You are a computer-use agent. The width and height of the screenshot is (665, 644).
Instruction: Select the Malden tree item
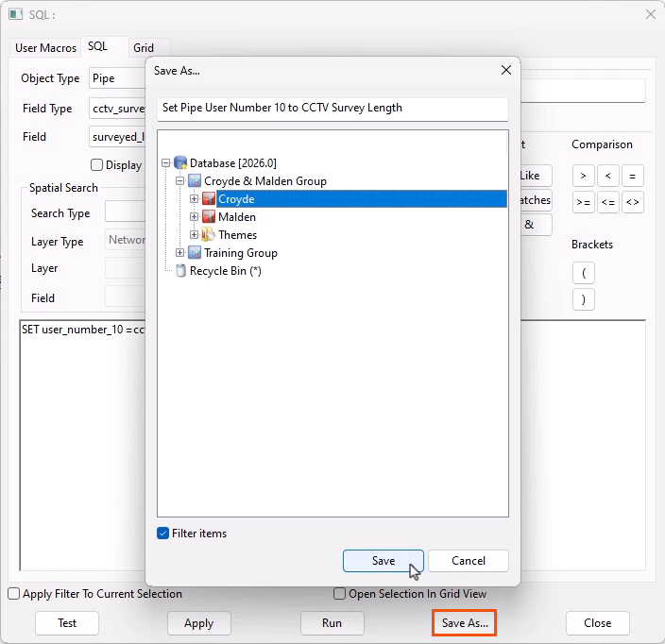click(x=237, y=216)
